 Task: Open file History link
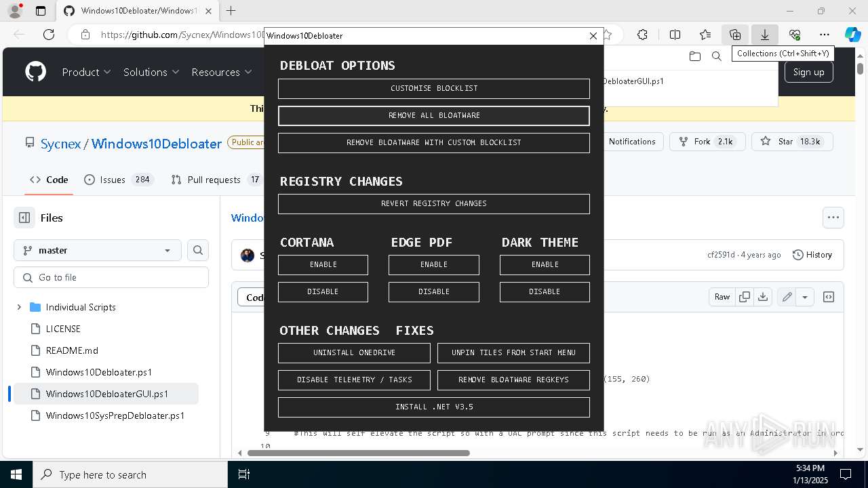coord(812,255)
